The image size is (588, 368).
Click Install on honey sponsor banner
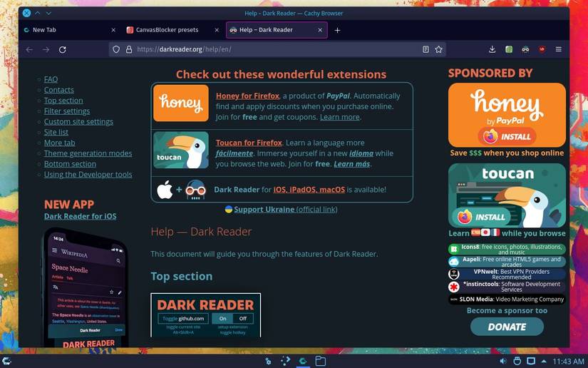[507, 136]
